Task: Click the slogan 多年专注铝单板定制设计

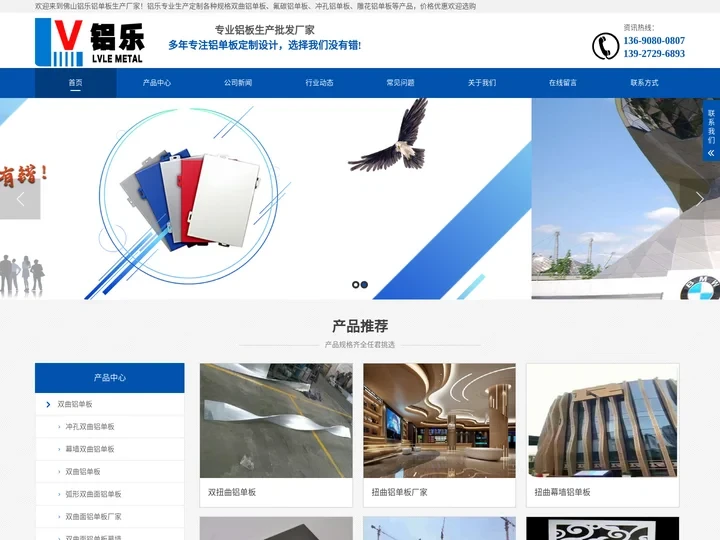Action: 264,45
